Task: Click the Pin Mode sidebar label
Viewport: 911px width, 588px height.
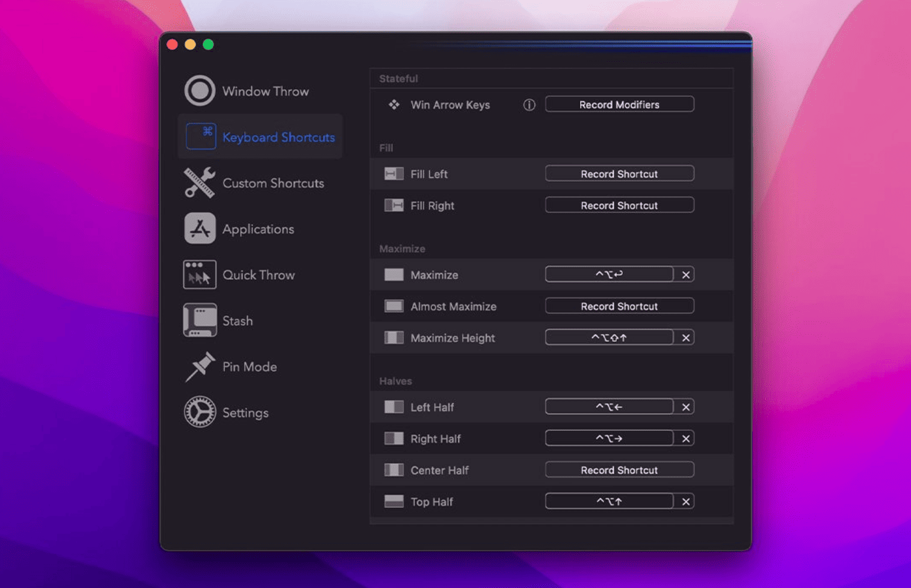Action: [250, 367]
